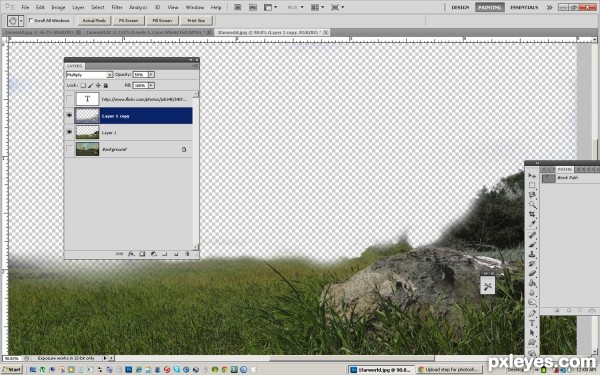Show the text layer via eye box
This screenshot has height=375, width=600.
pos(69,99)
